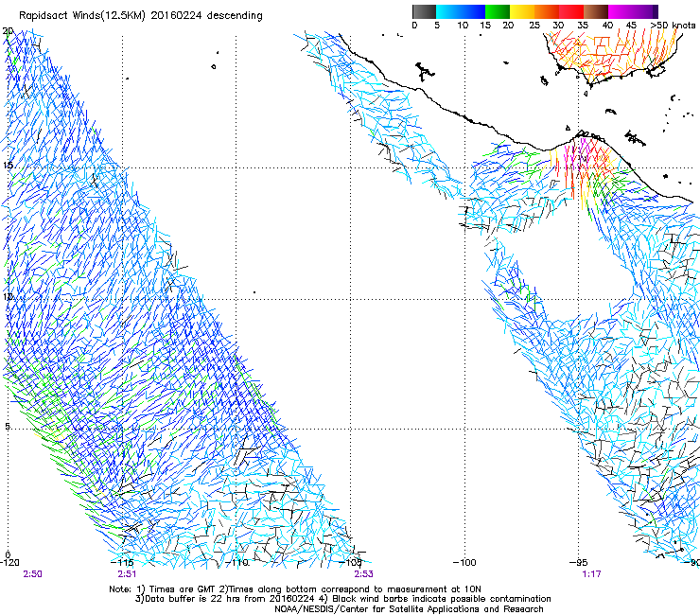The image size is (700, 615).
Task: Click the magenta 40-45 knots legend color
Action: coord(621,11)
